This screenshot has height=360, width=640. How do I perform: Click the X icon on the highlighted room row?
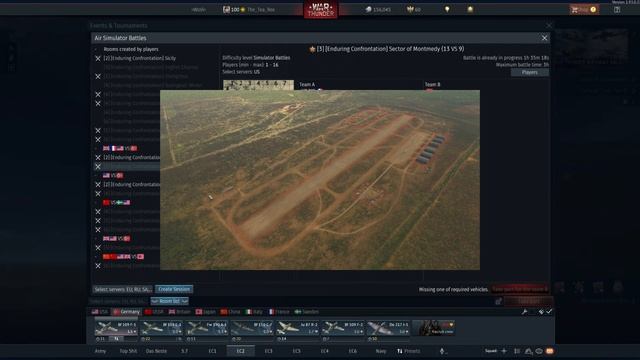[x=98, y=167]
